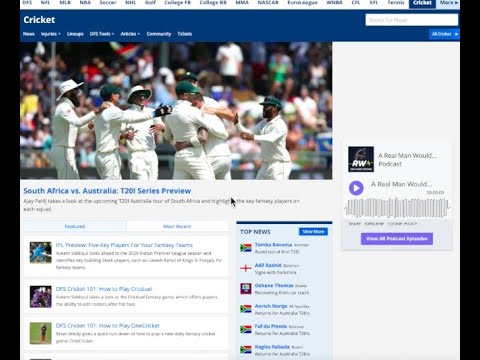Open Faf du Plessis news item
The height and width of the screenshot is (360, 480).
(271, 326)
